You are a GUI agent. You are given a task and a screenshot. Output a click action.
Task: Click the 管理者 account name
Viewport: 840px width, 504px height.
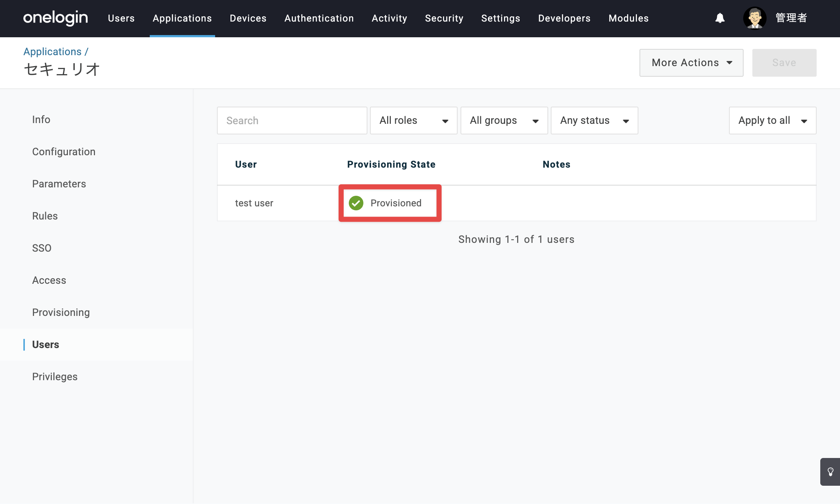pos(791,18)
